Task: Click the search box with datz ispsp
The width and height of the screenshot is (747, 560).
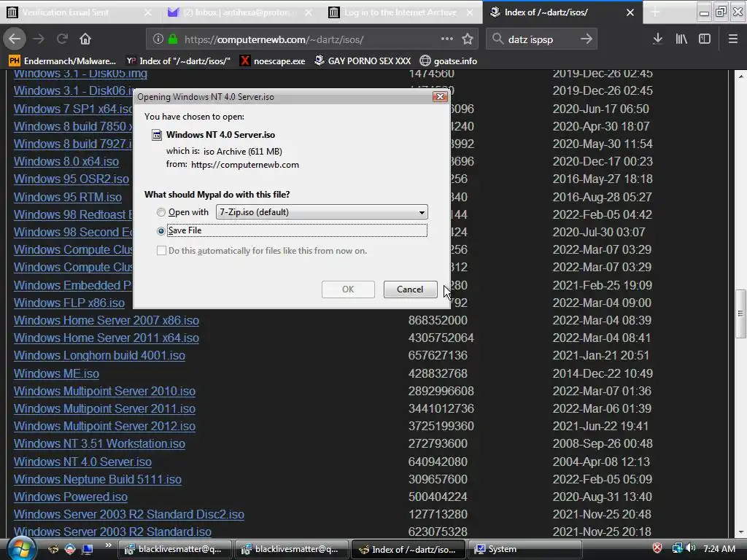Action: coord(541,39)
